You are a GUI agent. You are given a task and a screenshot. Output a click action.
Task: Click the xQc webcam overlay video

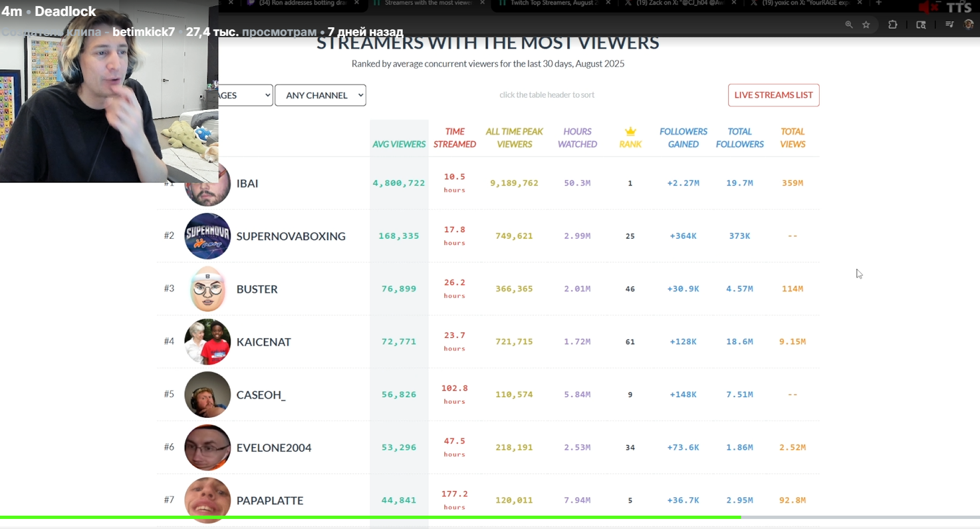[109, 91]
